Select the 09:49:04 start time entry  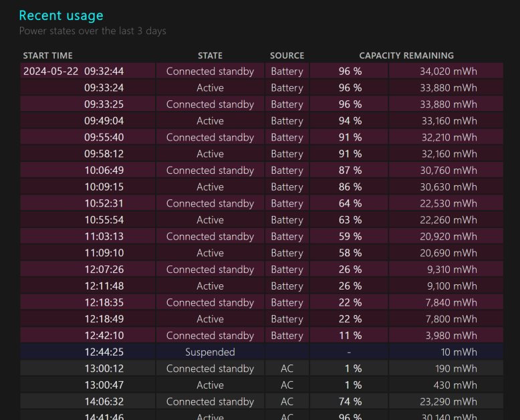(104, 121)
